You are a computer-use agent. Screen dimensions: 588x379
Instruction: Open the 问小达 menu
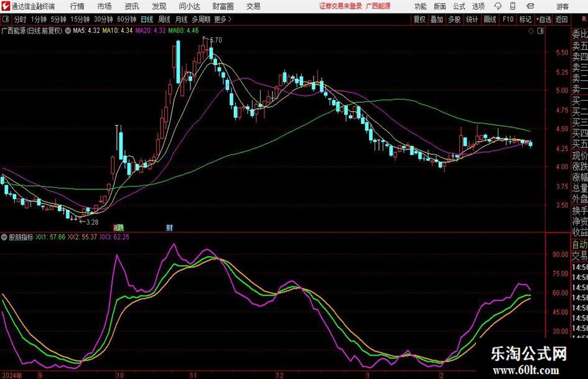(190, 6)
